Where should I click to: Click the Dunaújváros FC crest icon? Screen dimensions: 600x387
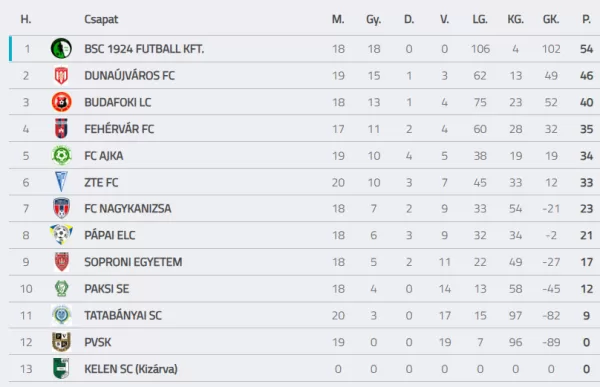tap(61, 75)
